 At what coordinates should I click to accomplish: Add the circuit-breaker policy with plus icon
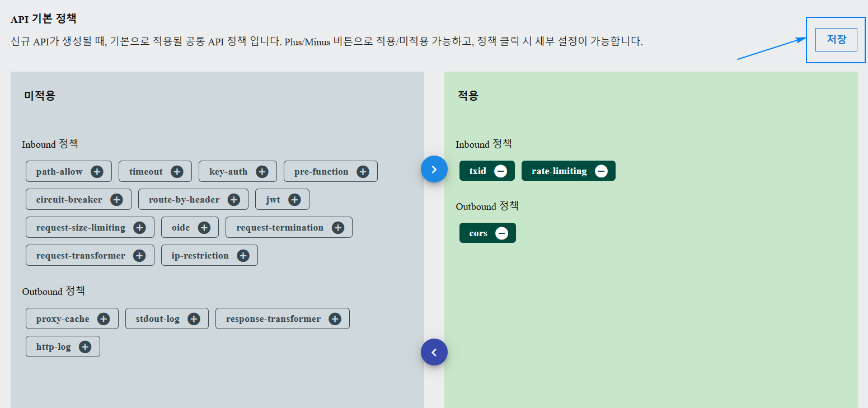(117, 199)
